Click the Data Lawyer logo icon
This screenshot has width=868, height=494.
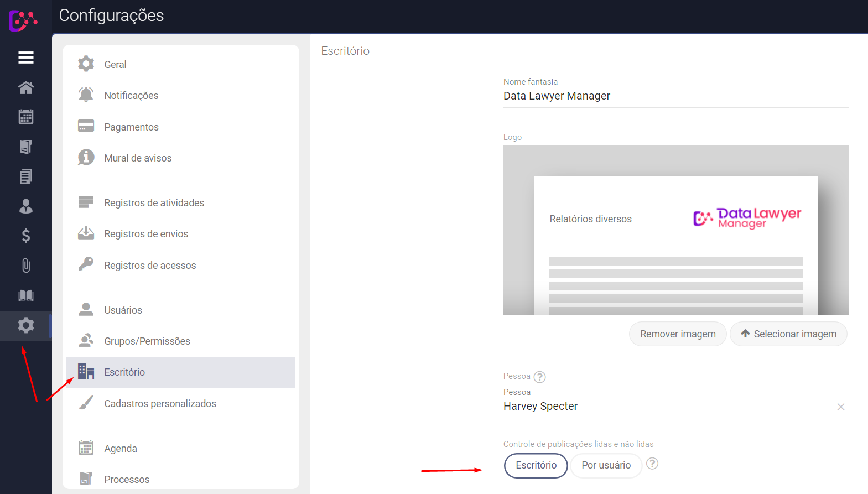pos(23,20)
